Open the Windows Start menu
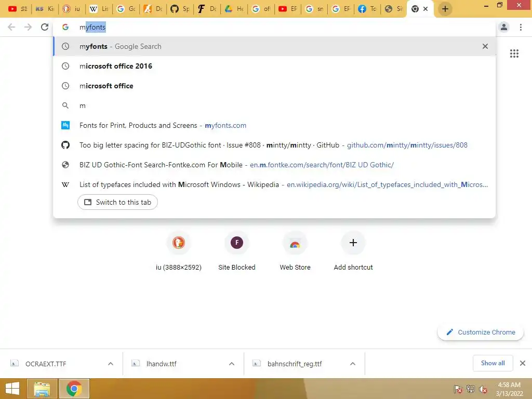 (x=12, y=389)
